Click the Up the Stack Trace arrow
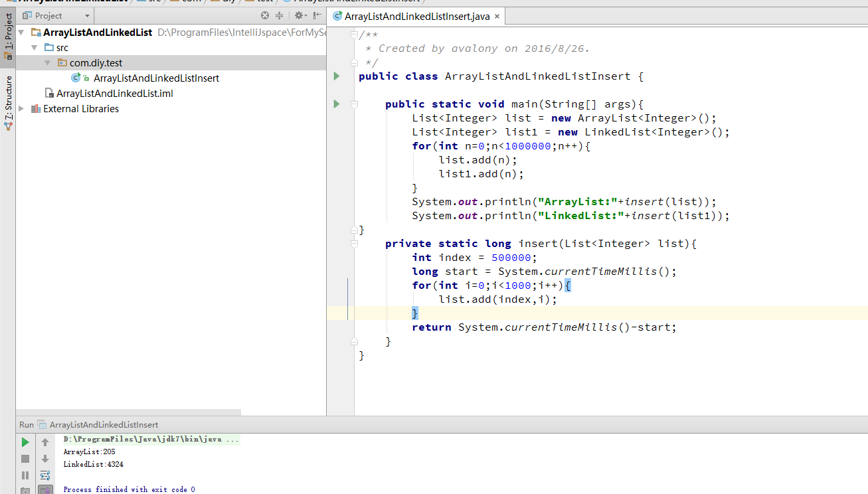This screenshot has height=494, width=868. tap(45, 442)
